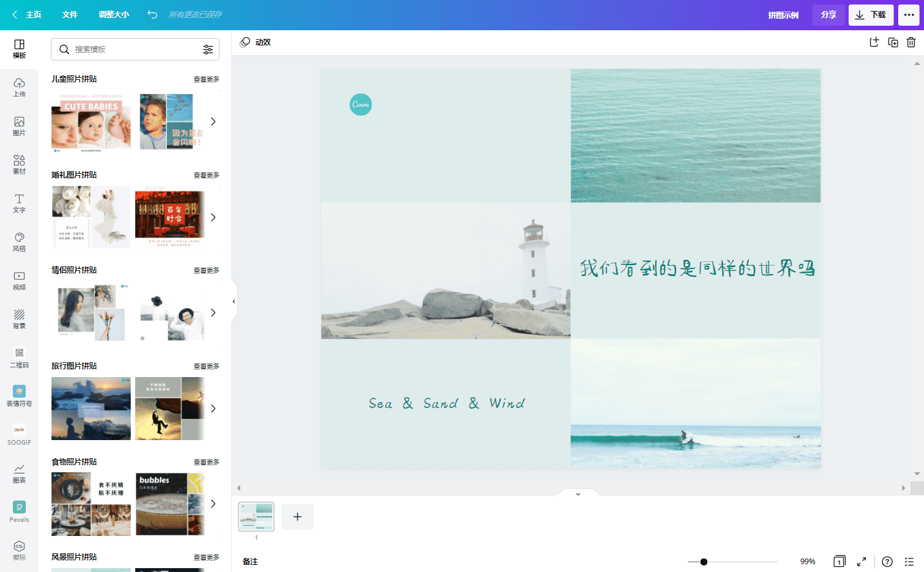Expand more 儿童照片拼贴 templates with arrow
The image size is (924, 572).
213,122
